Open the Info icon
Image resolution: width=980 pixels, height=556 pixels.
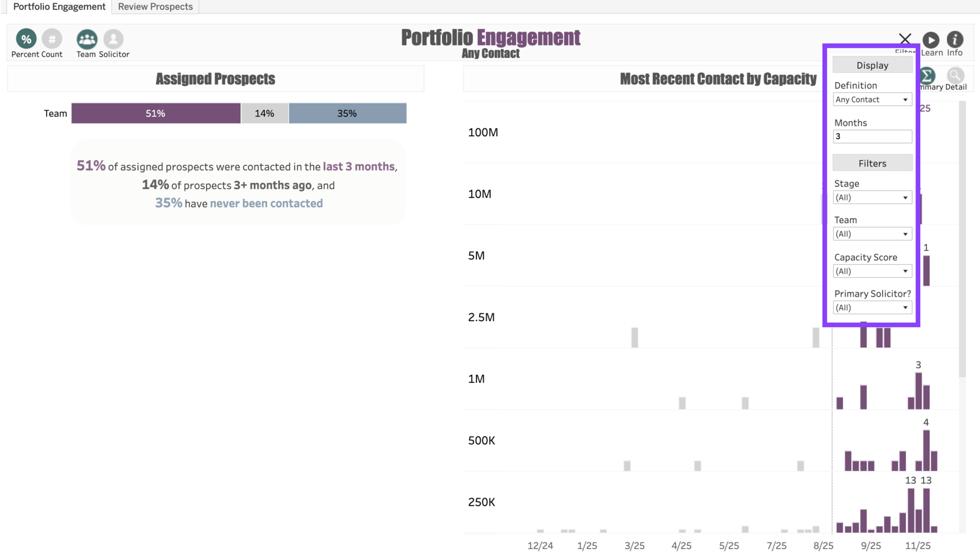[x=955, y=39]
